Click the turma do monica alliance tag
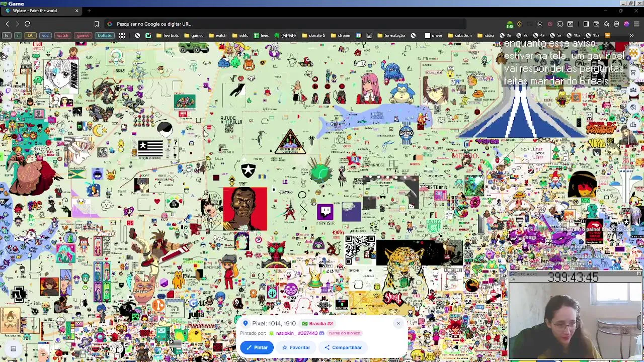The image size is (644, 362). 345,333
